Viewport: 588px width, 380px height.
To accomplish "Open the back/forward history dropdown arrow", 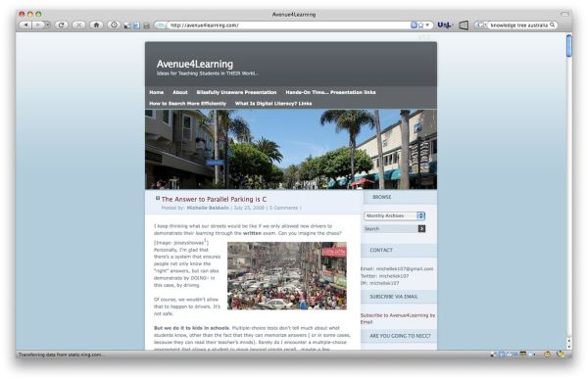I will click(48, 25).
